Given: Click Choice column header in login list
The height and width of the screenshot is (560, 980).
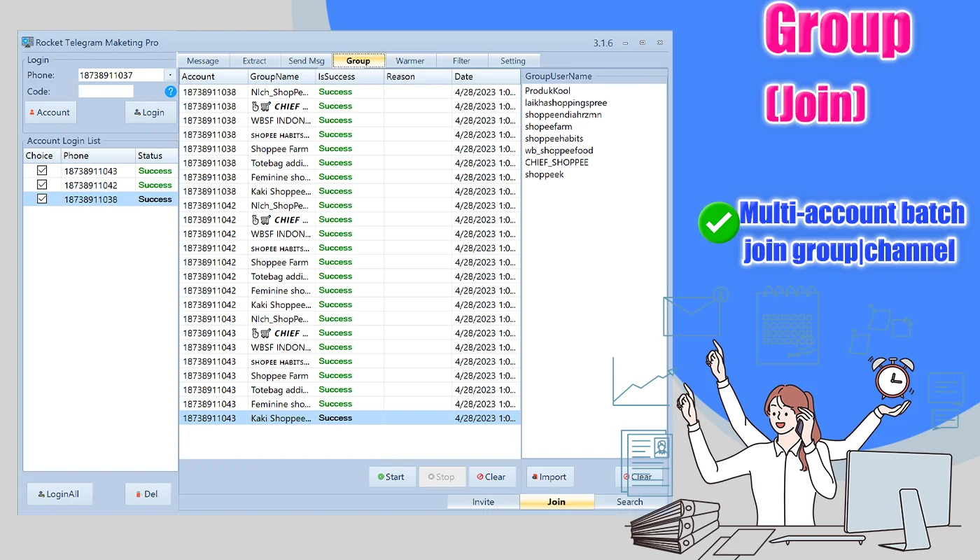Looking at the screenshot, I should [42, 155].
